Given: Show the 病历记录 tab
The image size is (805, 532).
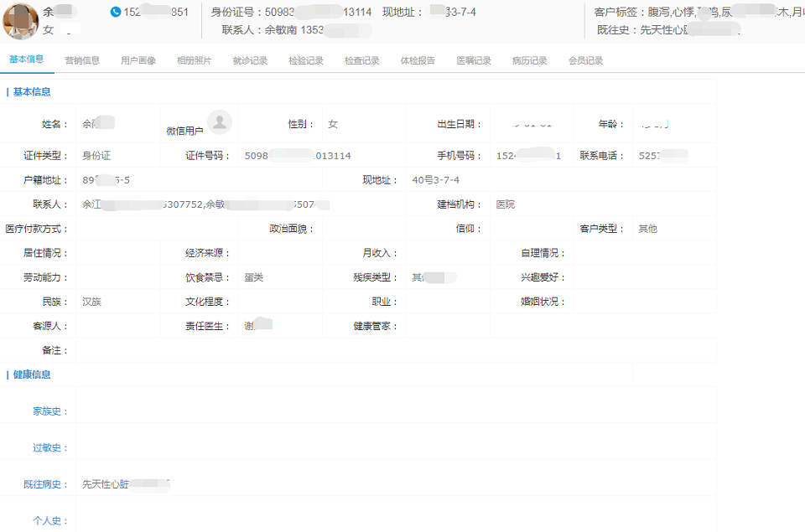Looking at the screenshot, I should click(529, 60).
